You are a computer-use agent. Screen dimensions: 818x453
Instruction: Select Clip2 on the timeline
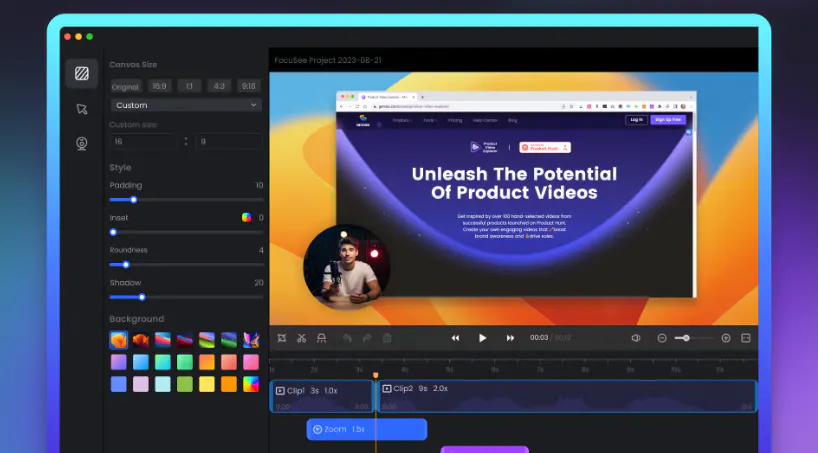tap(567, 397)
